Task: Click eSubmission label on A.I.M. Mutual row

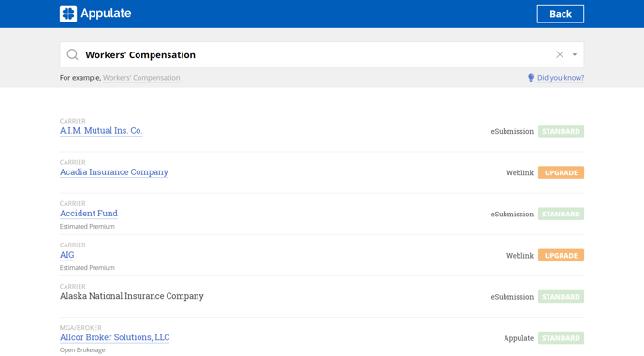Action: [x=512, y=131]
